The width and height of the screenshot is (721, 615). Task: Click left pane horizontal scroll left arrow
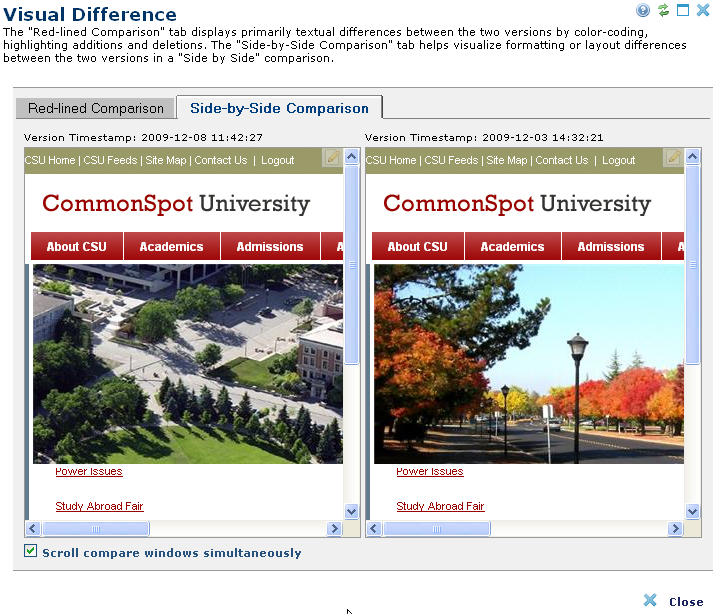(x=33, y=529)
